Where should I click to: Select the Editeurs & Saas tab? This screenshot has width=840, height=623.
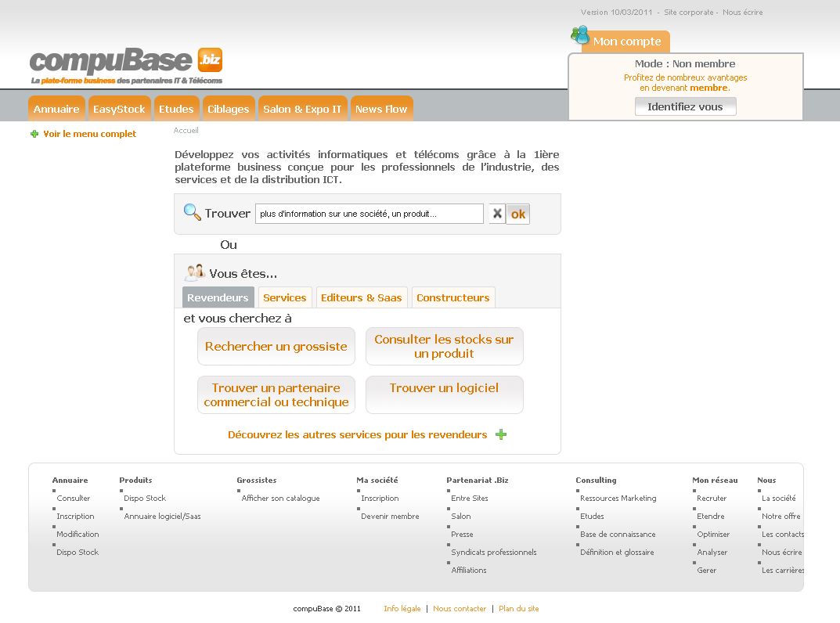[361, 297]
